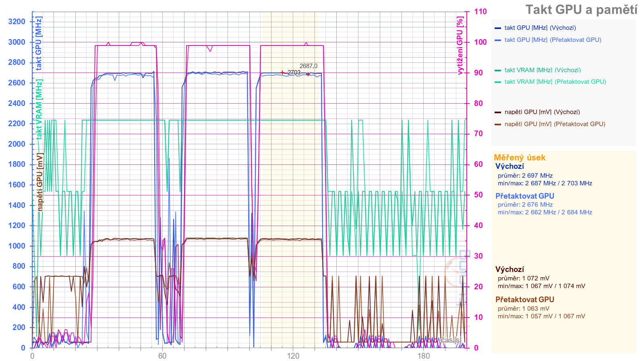The height and width of the screenshot is (361, 644).
Task: Click left axis tick 1600
Action: point(17,185)
